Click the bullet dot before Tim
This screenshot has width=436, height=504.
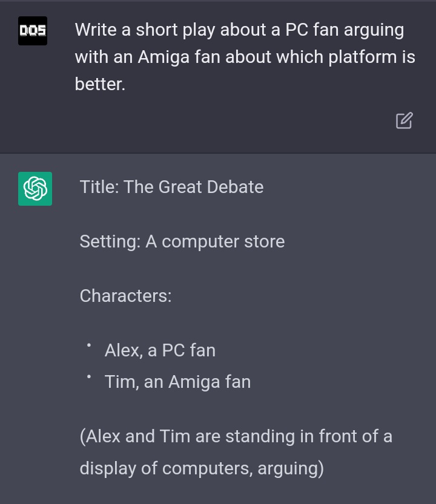[89, 377]
